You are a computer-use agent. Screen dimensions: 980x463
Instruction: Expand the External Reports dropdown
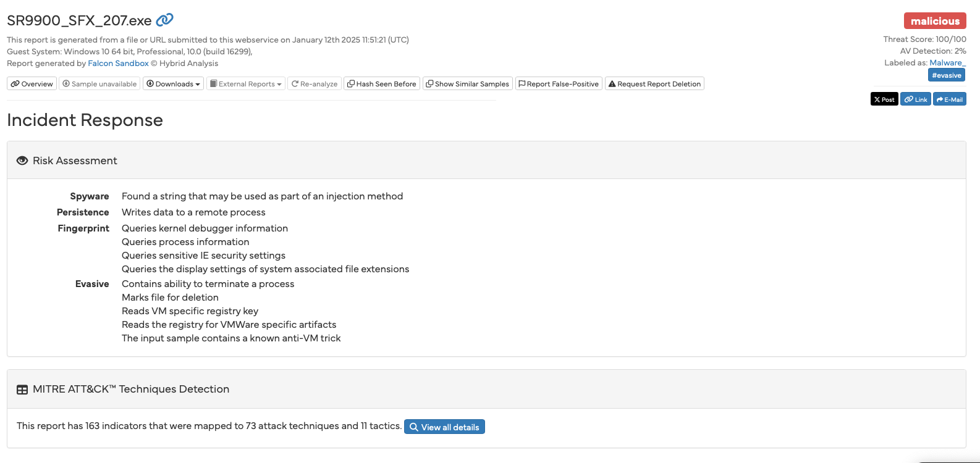(246, 84)
